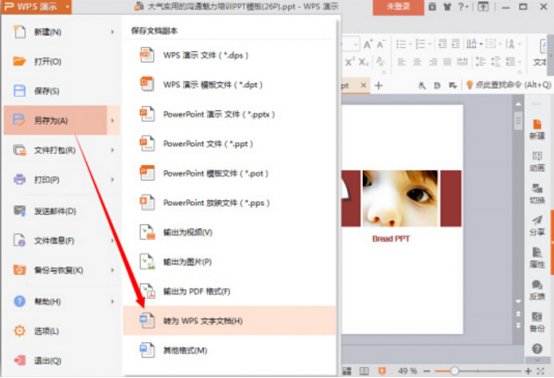Click the decrease font size A icon
The width and height of the screenshot is (554, 378).
point(381,44)
